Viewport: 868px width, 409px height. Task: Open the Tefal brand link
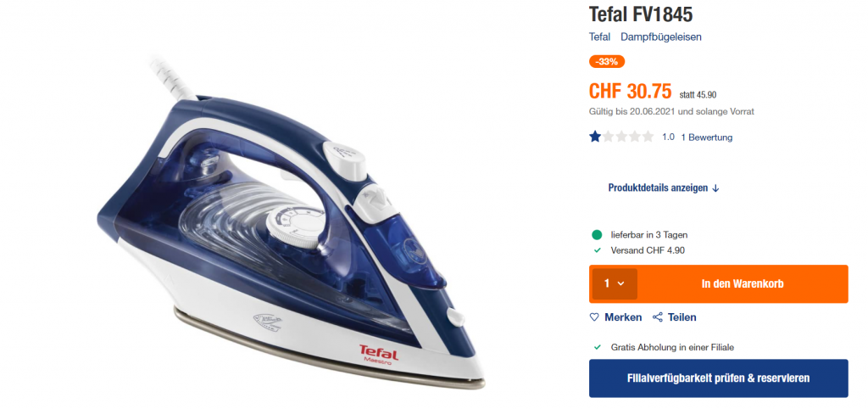599,37
